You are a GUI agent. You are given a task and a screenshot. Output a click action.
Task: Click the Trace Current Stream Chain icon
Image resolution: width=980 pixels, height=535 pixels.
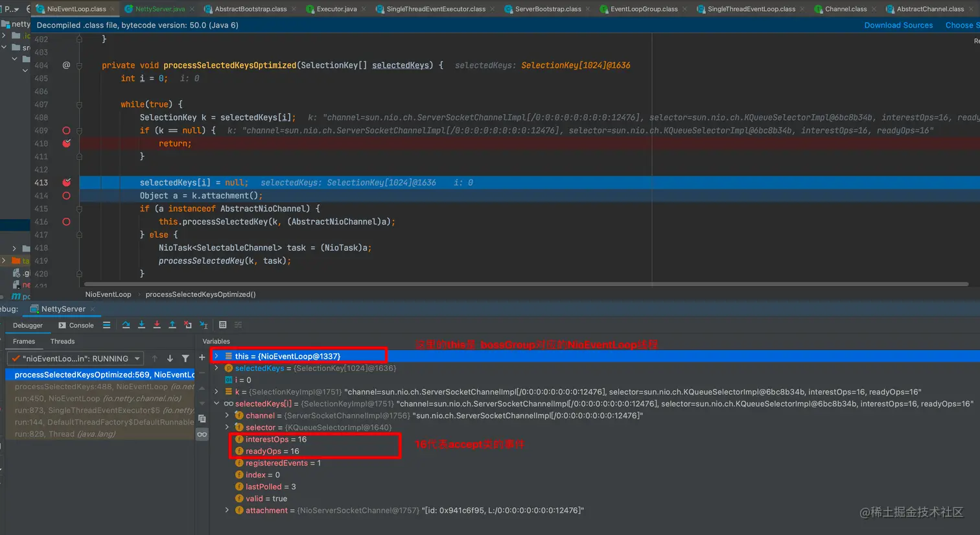238,325
